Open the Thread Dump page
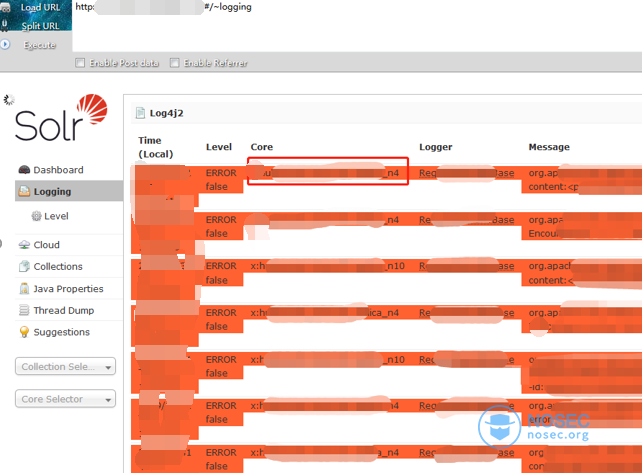This screenshot has height=473, width=642. click(63, 310)
